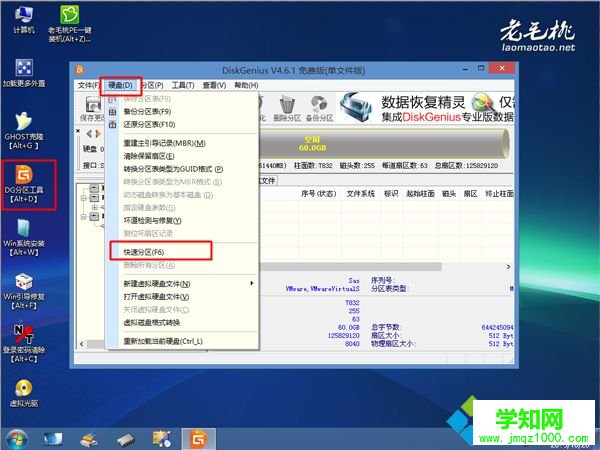Click the 磁头 column header

tap(449, 194)
